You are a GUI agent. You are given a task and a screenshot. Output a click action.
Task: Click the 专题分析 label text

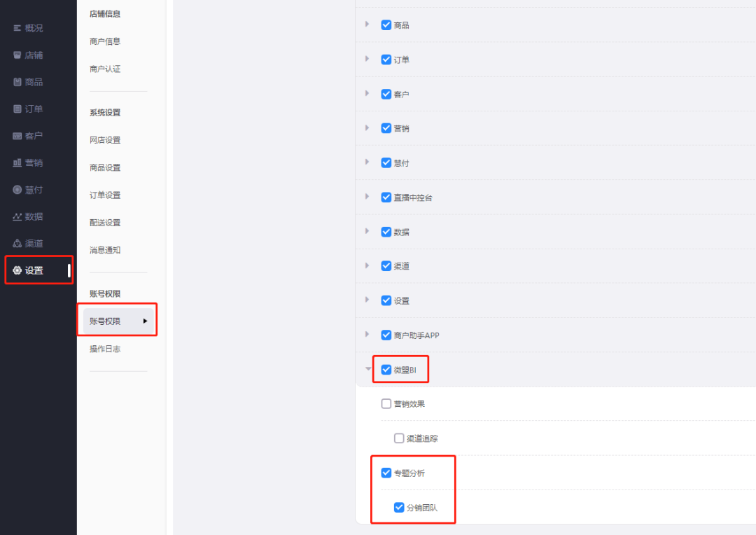pos(409,473)
